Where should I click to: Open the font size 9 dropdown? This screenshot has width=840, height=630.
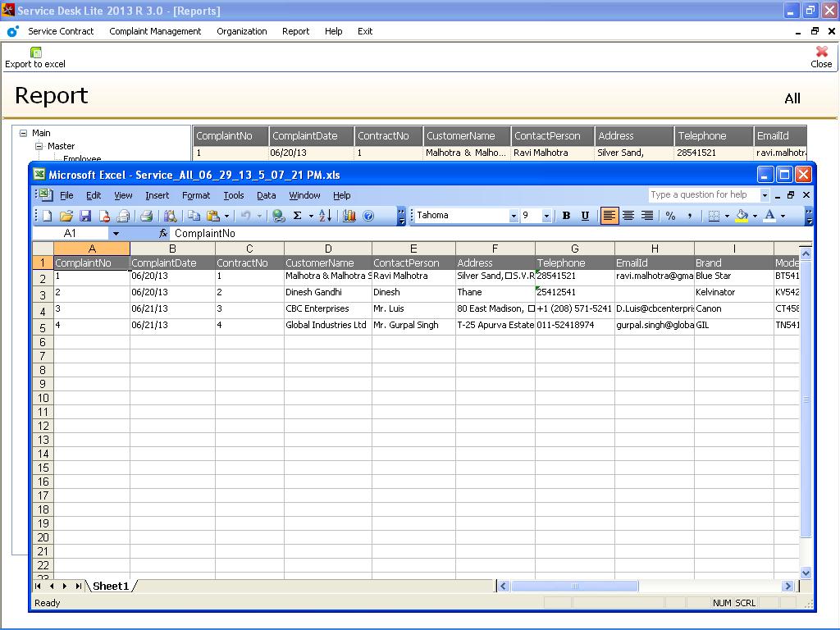click(546, 216)
